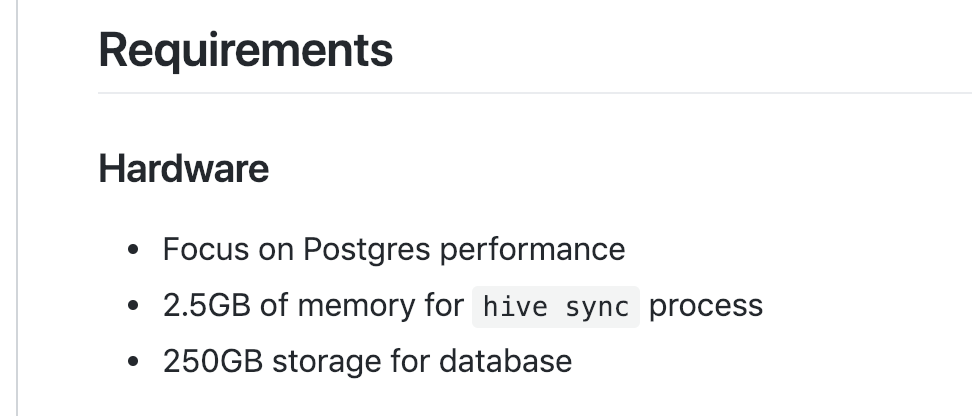Click the word database in third bullet
Screen dimensions: 972x416
tap(505, 360)
